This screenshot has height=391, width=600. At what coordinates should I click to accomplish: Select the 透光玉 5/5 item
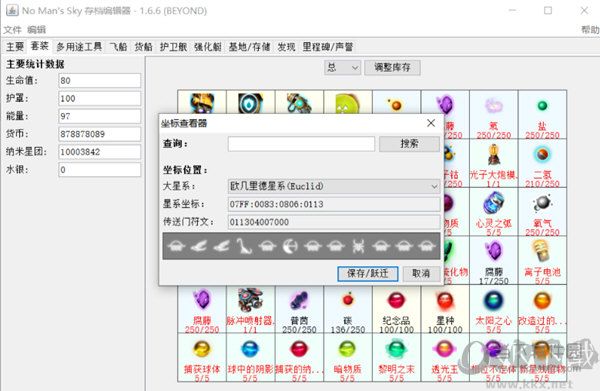tap(445, 357)
